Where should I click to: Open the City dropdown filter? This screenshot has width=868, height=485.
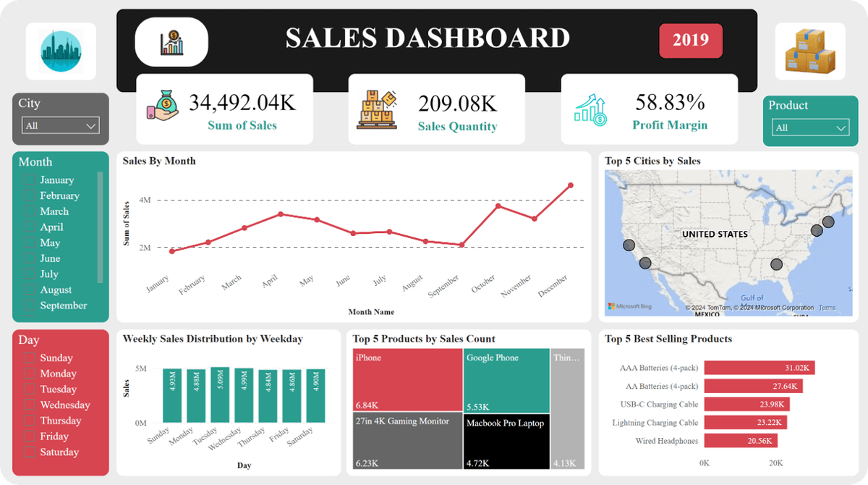61,126
